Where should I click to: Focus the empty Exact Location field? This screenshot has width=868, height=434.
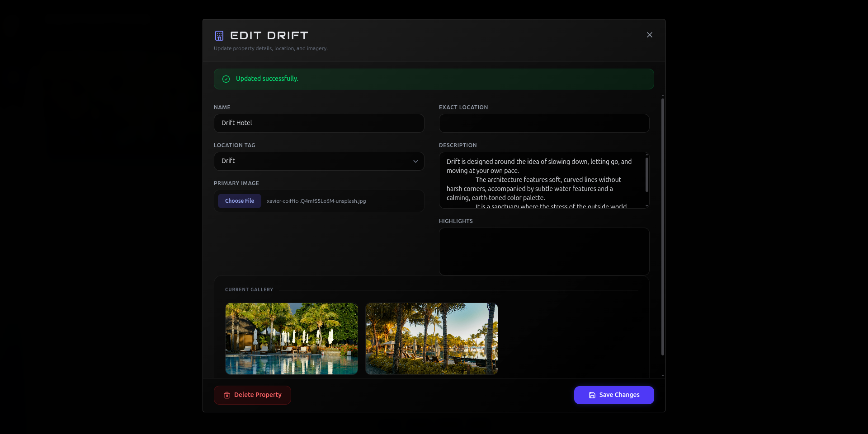544,123
